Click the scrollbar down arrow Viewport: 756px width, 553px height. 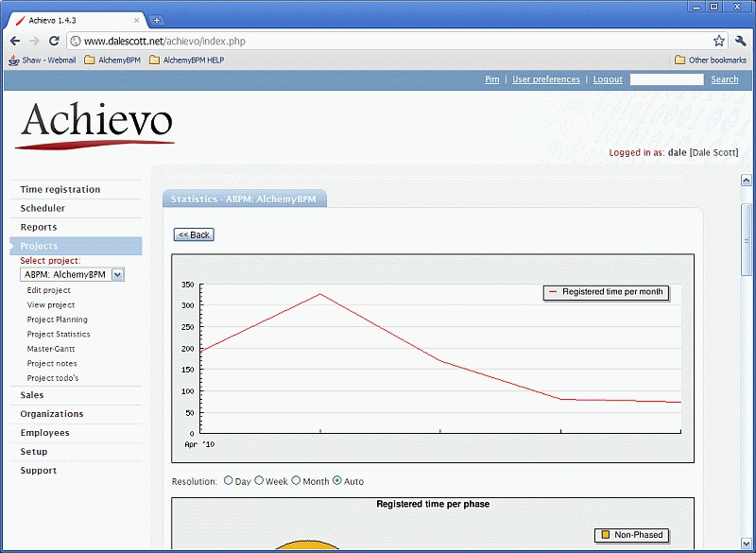point(746,543)
